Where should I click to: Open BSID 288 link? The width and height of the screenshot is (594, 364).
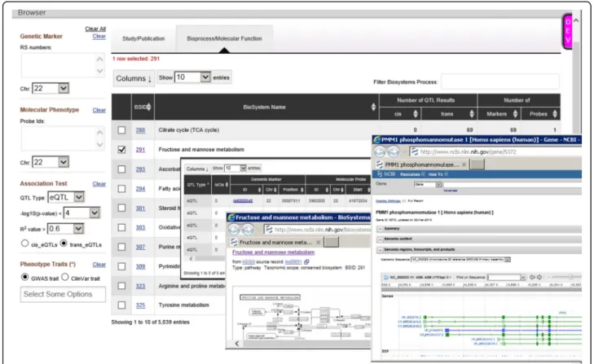point(140,130)
